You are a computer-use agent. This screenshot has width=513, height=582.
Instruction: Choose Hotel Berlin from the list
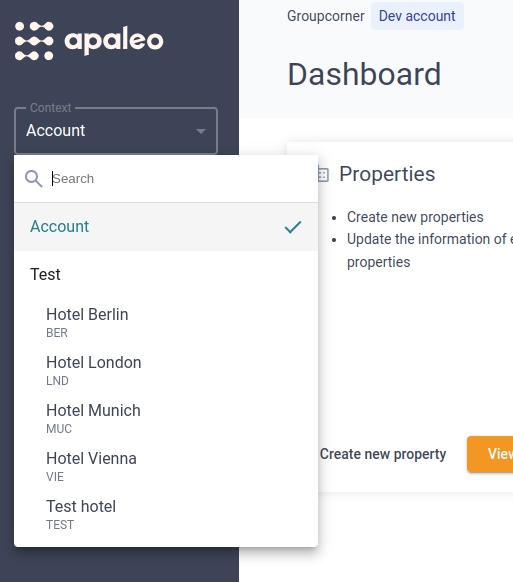(166, 322)
